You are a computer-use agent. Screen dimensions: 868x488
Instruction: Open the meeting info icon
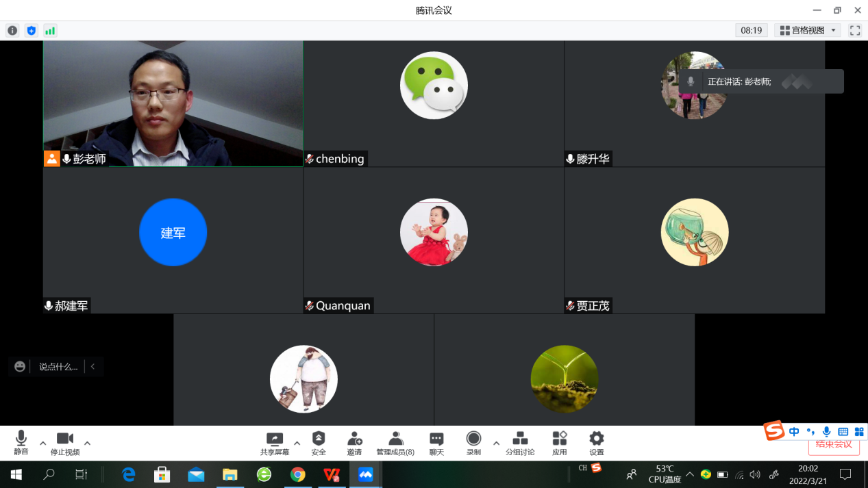12,31
